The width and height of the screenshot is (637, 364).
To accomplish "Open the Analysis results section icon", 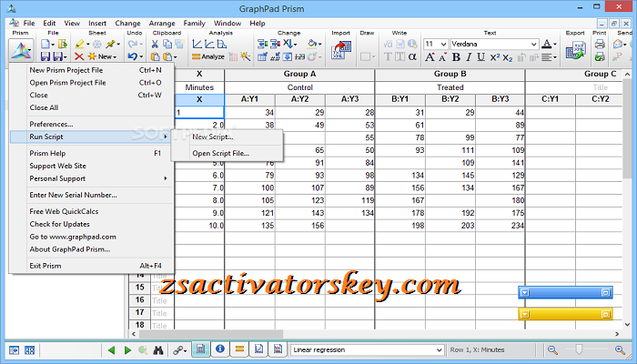I will click(239, 349).
